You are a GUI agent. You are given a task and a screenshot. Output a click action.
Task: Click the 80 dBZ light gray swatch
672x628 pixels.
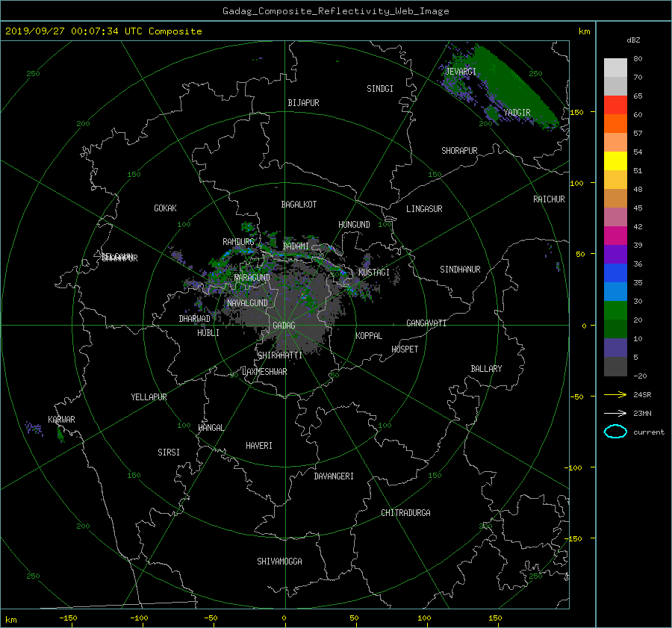(615, 68)
